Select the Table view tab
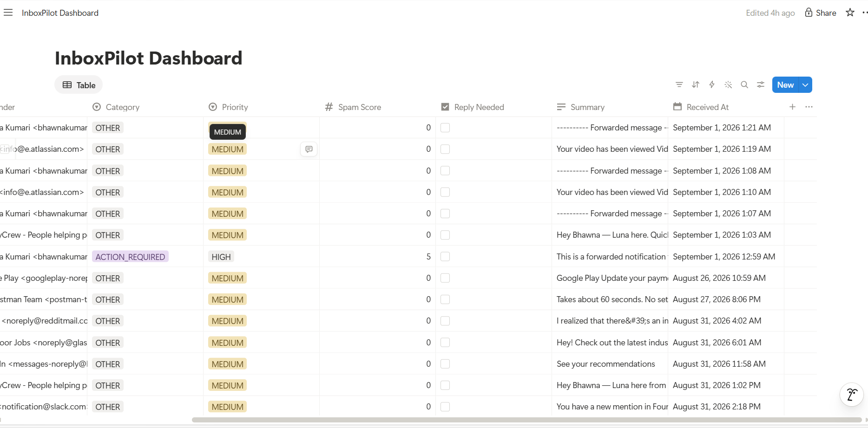The height and width of the screenshot is (428, 868). coord(79,85)
